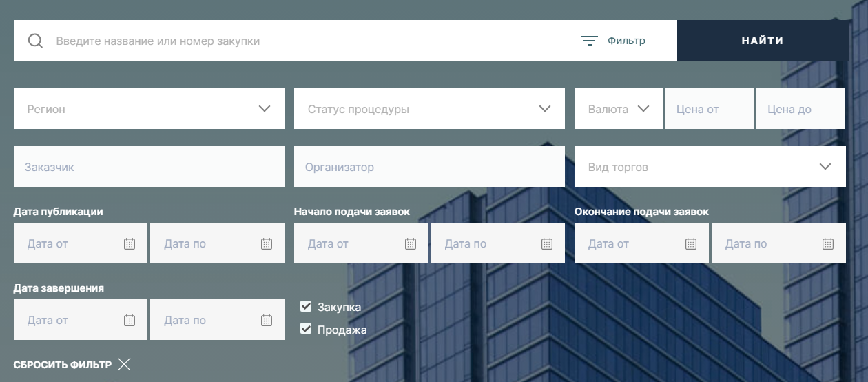Open calendar for completion date to

[x=267, y=320]
